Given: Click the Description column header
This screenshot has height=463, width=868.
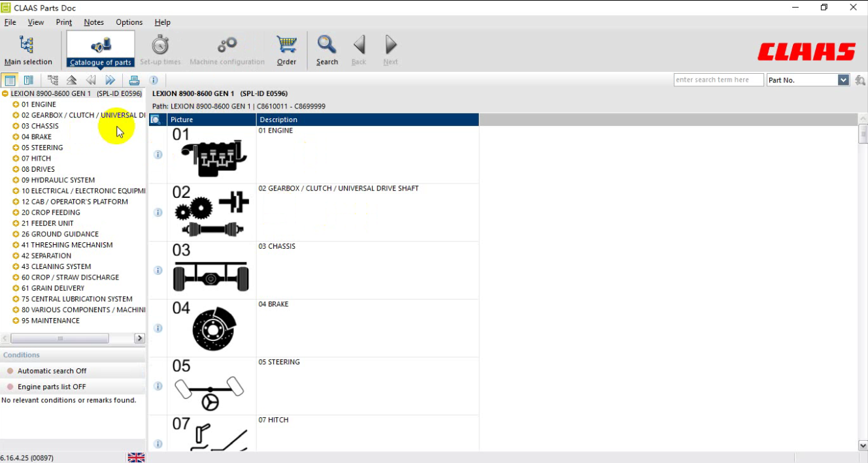Looking at the screenshot, I should coord(367,120).
